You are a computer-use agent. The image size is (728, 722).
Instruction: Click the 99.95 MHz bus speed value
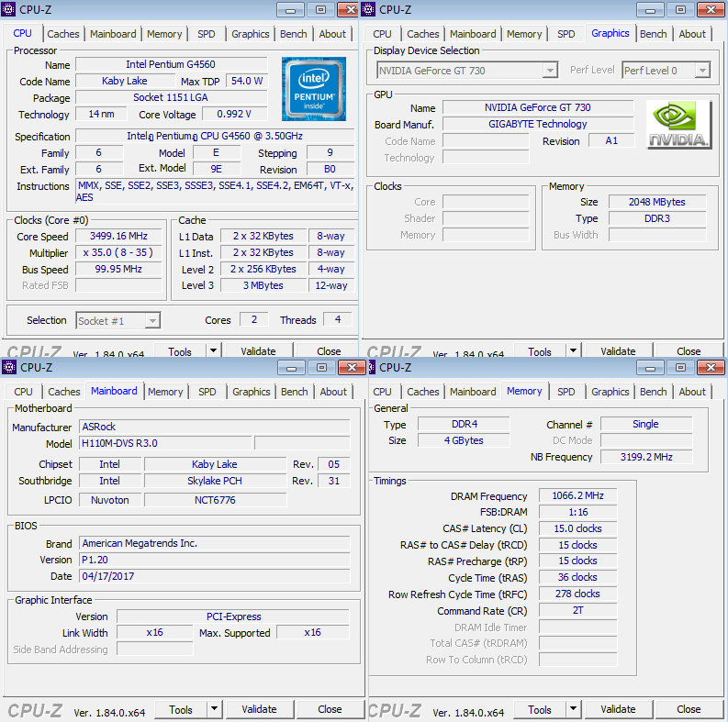point(118,269)
